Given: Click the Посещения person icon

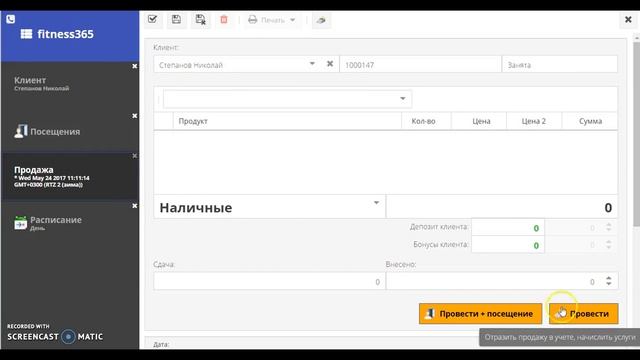Looking at the screenshot, I should pos(20,131).
